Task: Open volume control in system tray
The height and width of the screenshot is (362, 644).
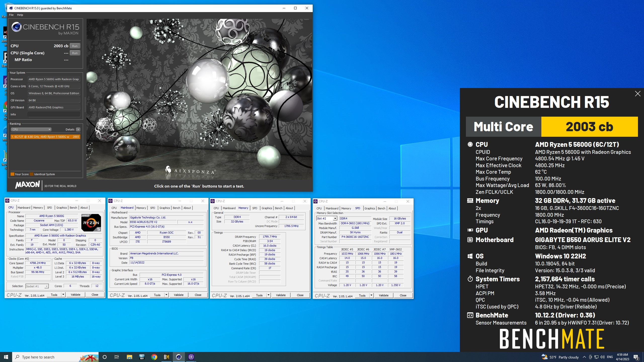Action: (x=602, y=357)
